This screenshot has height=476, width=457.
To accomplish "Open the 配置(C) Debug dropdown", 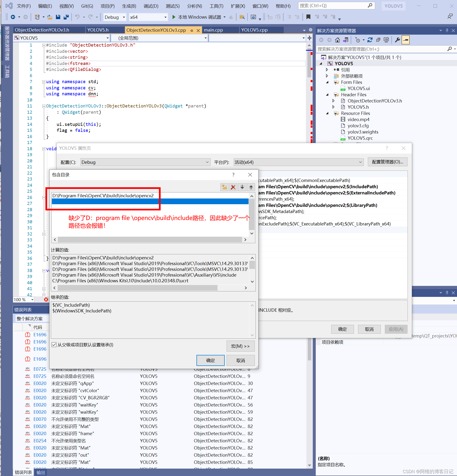I will point(207,162).
